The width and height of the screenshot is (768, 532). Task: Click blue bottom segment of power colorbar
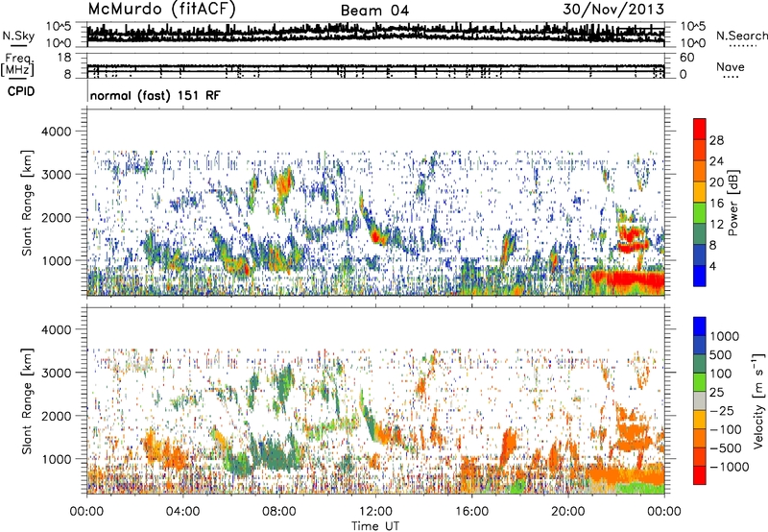point(700,276)
